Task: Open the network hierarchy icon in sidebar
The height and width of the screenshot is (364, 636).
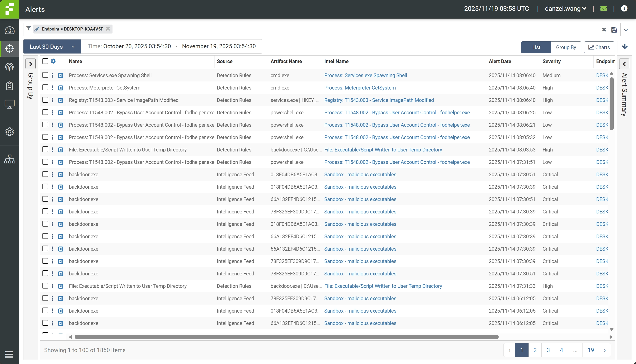Action: (9, 159)
